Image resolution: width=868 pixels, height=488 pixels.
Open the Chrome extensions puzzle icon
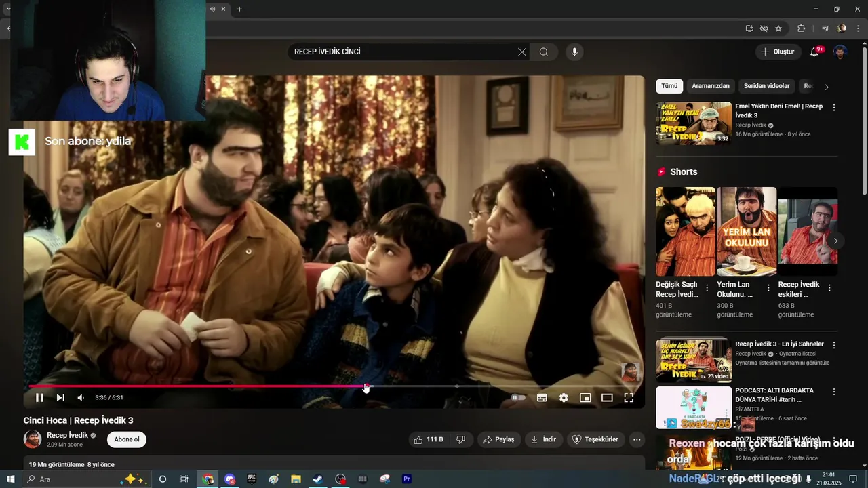click(801, 28)
